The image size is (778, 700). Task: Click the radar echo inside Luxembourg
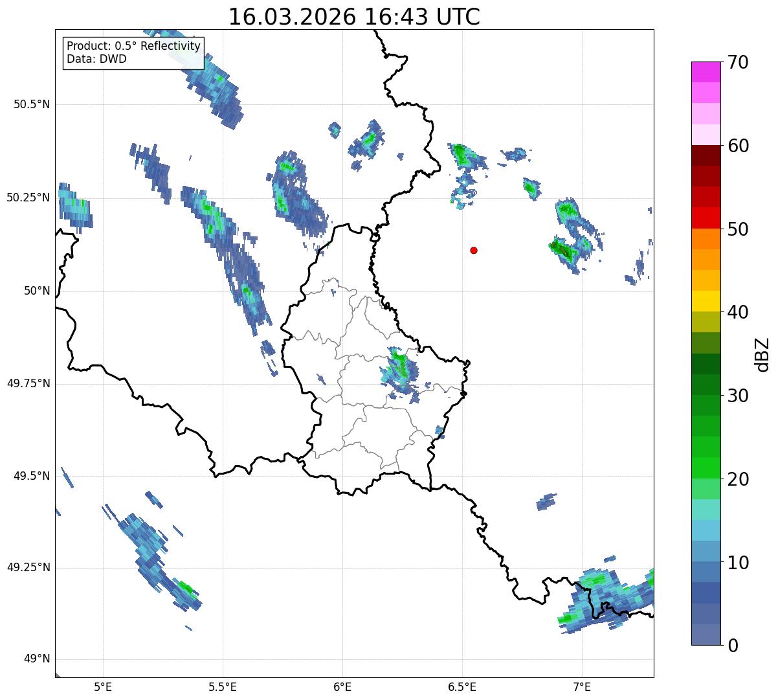tap(399, 371)
